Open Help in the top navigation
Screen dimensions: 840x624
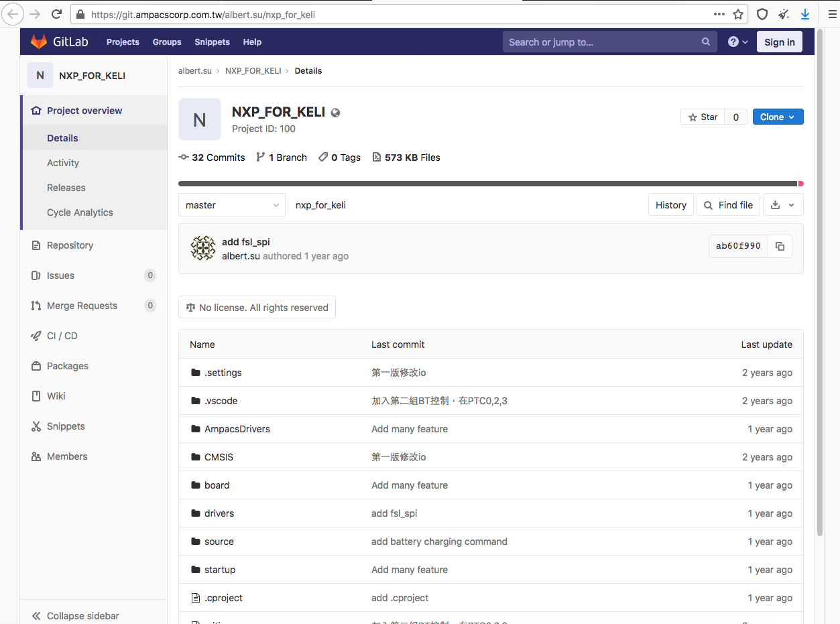tap(252, 42)
